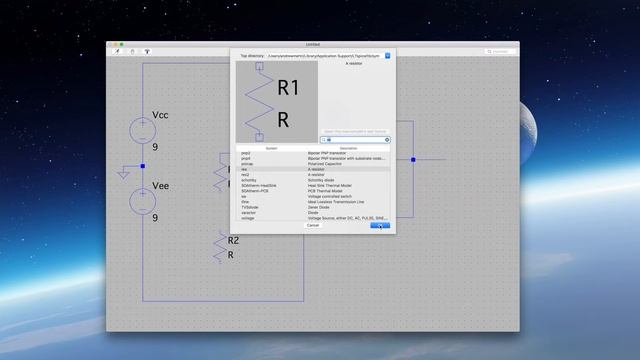The height and width of the screenshot is (360, 640).
Task: Click the Vee label text
Action: 160,186
